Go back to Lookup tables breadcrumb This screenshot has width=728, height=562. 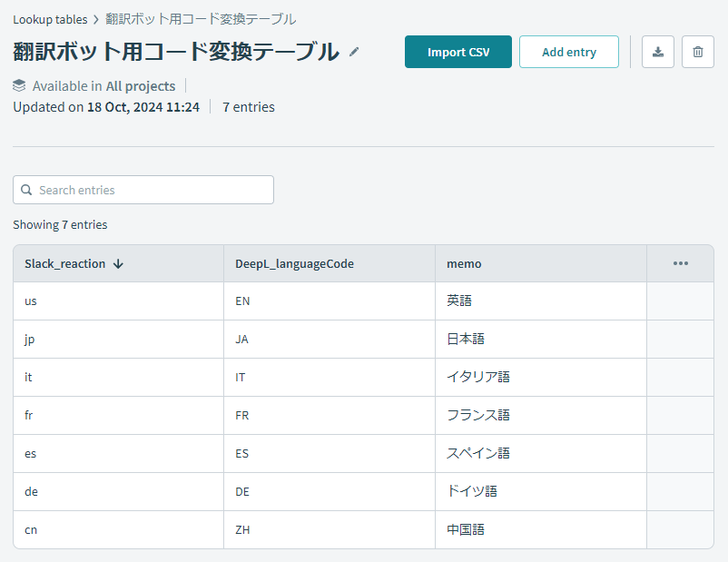pos(50,19)
